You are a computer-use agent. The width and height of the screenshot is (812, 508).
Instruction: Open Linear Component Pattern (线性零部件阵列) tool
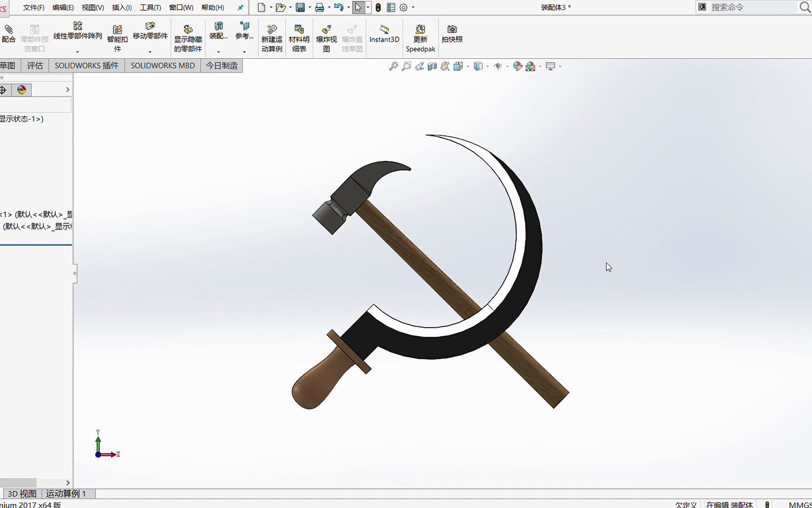(x=78, y=31)
